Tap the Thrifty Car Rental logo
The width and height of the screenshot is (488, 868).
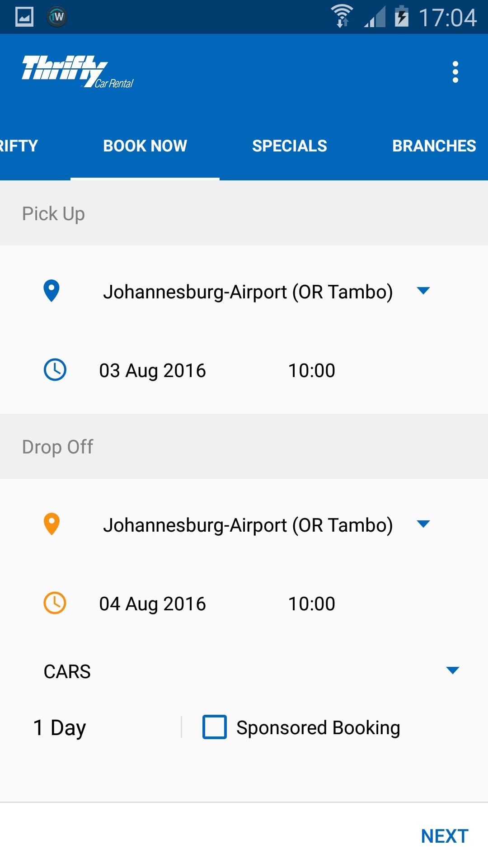(78, 71)
